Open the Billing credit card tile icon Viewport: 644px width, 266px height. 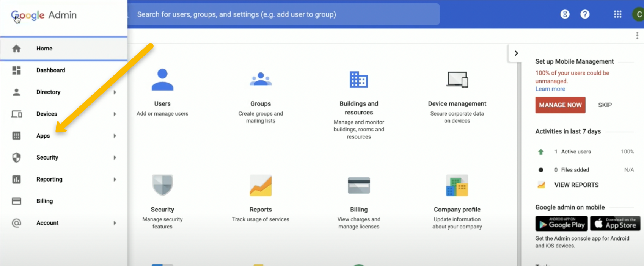tap(359, 185)
